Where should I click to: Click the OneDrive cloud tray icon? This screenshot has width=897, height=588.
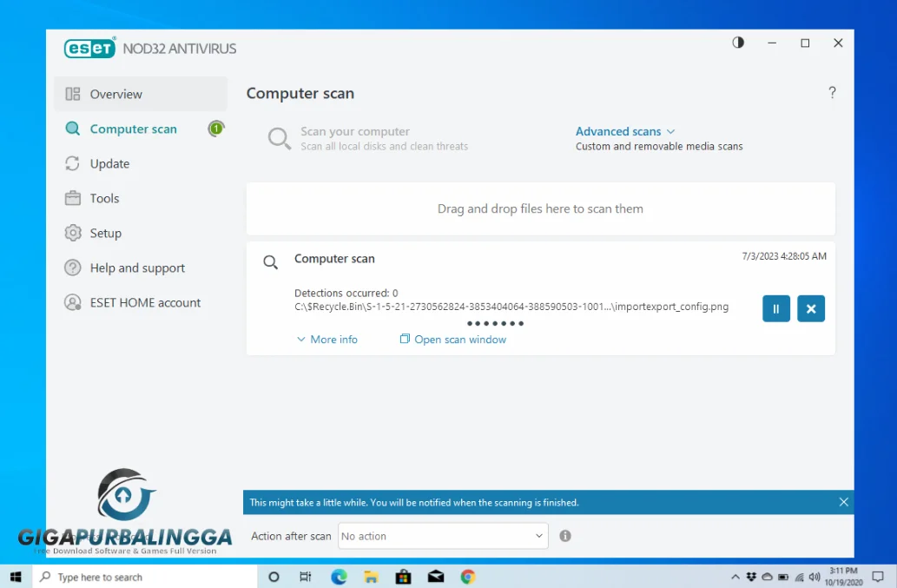point(767,577)
